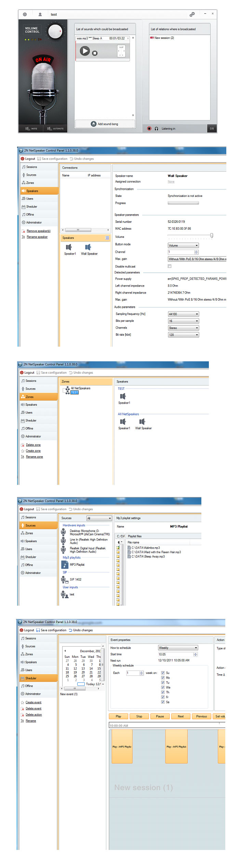This screenshot has width=241, height=868.
Task: Uncheck the Su weekday checkbox
Action: tap(163, 673)
